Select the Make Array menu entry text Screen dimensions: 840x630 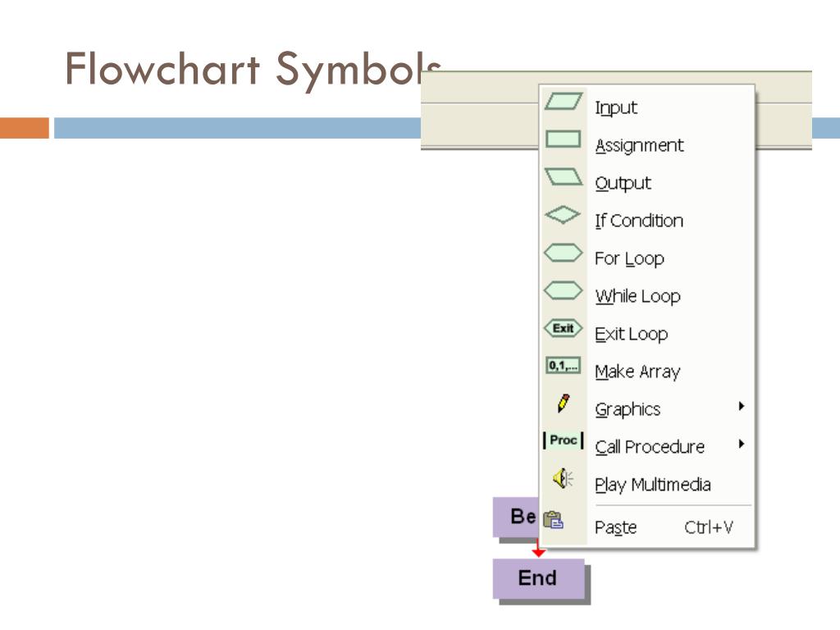[637, 372]
